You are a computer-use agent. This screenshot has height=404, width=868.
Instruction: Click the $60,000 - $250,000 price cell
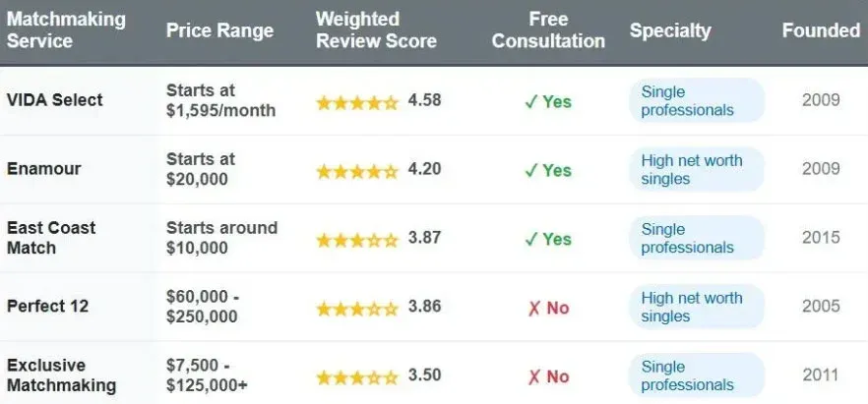(202, 307)
